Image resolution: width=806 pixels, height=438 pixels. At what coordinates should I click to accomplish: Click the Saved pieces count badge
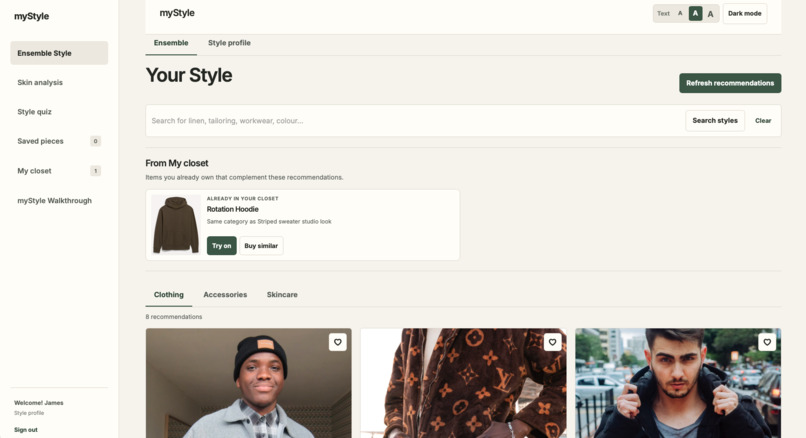click(96, 141)
